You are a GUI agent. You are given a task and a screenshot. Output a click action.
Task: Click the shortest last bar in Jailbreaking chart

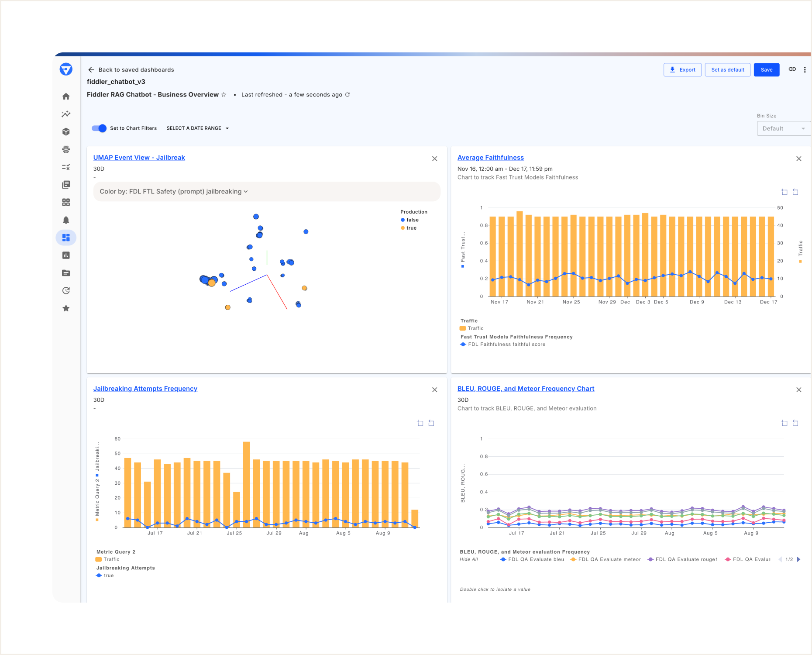[415, 519]
